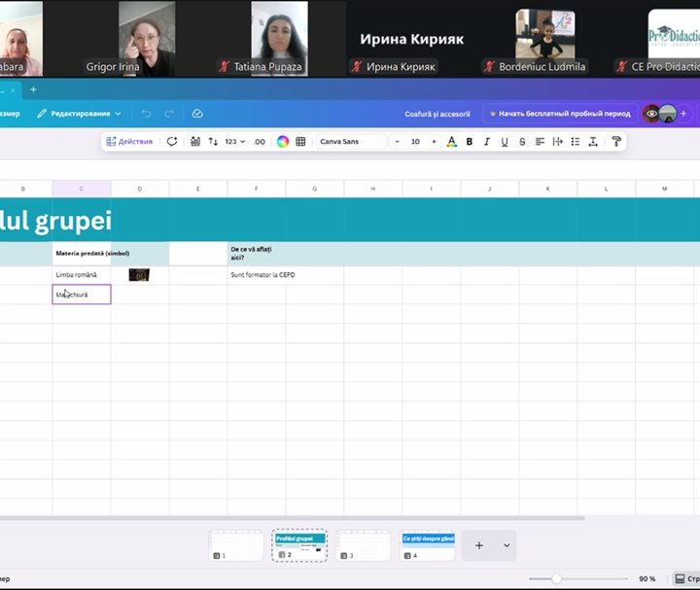The image size is (700, 590).
Task: Click the zoom slider handle
Action: [556, 578]
